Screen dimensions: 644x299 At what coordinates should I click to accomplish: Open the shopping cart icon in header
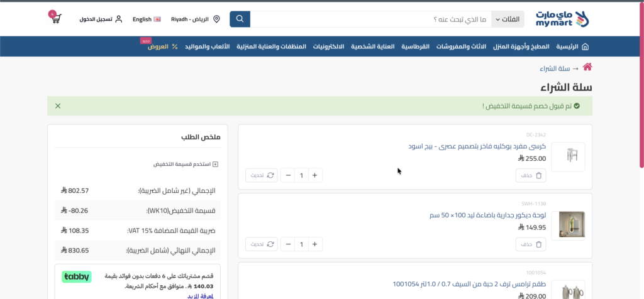click(56, 18)
